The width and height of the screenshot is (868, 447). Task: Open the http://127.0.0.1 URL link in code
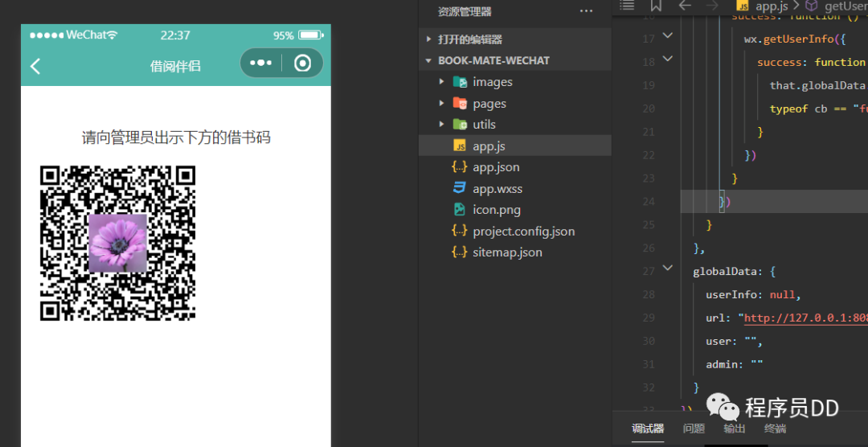(x=804, y=318)
